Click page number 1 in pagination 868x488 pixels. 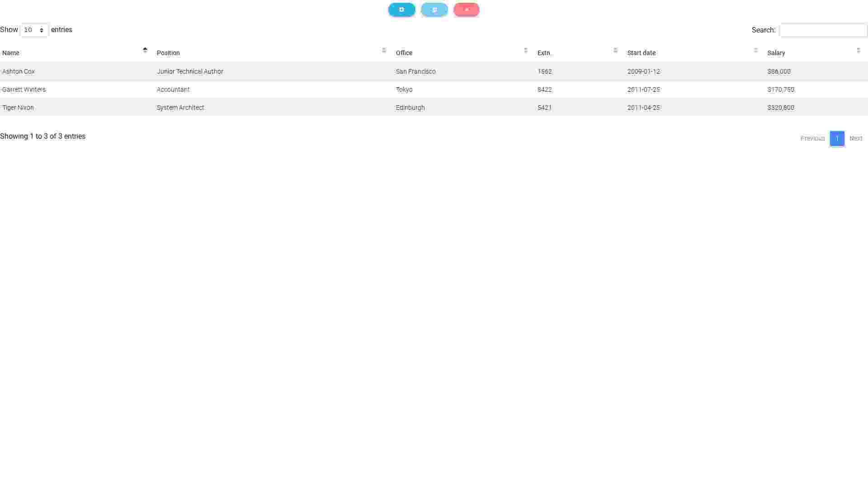[x=837, y=138]
